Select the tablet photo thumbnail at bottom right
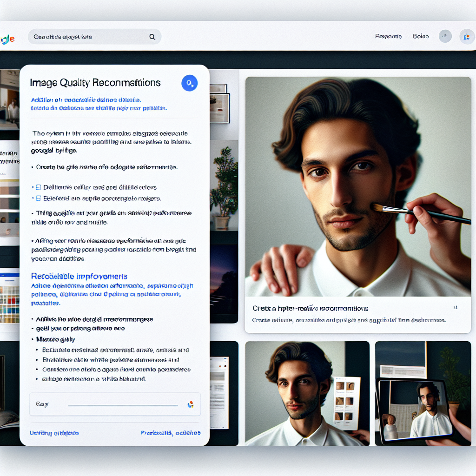This screenshot has width=476, height=476. [x=423, y=393]
